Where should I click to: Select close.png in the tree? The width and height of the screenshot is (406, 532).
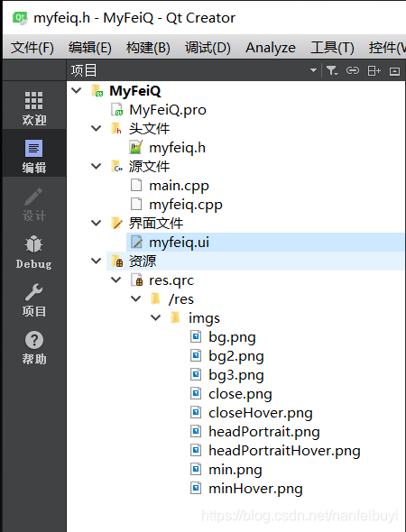[240, 395]
